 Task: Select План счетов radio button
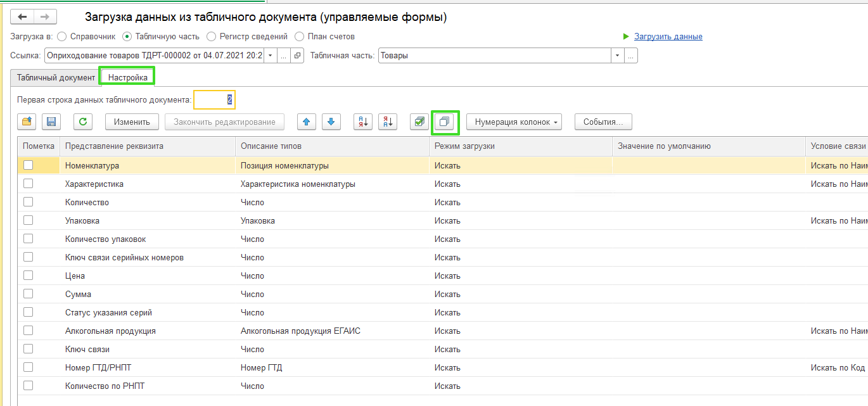[300, 37]
